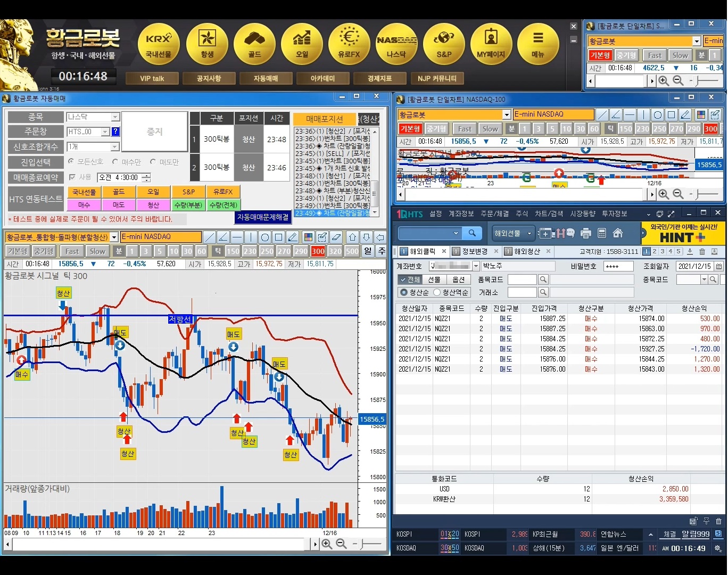Open the 주문/체결 menu in HTS
This screenshot has height=575, width=728.
[x=495, y=213]
